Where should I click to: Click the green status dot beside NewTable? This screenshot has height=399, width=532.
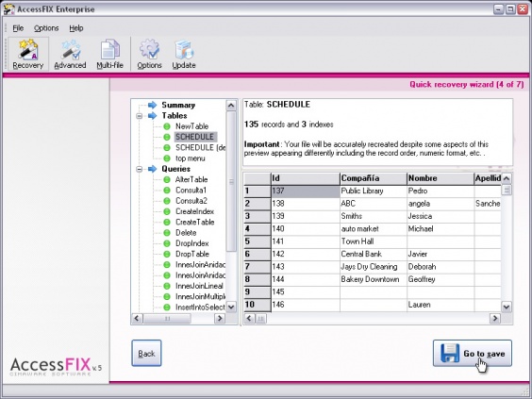167,126
